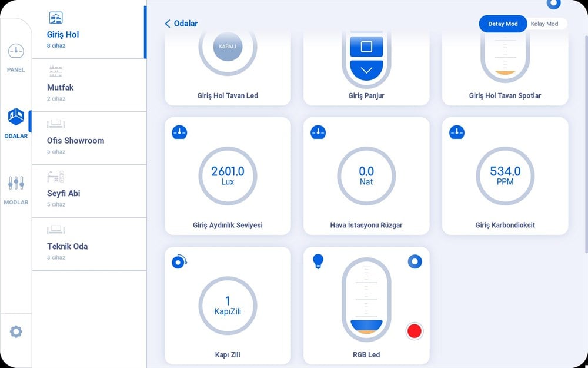The height and width of the screenshot is (368, 588).
Task: Open the Panel gauge icon in sidebar
Action: point(16,51)
